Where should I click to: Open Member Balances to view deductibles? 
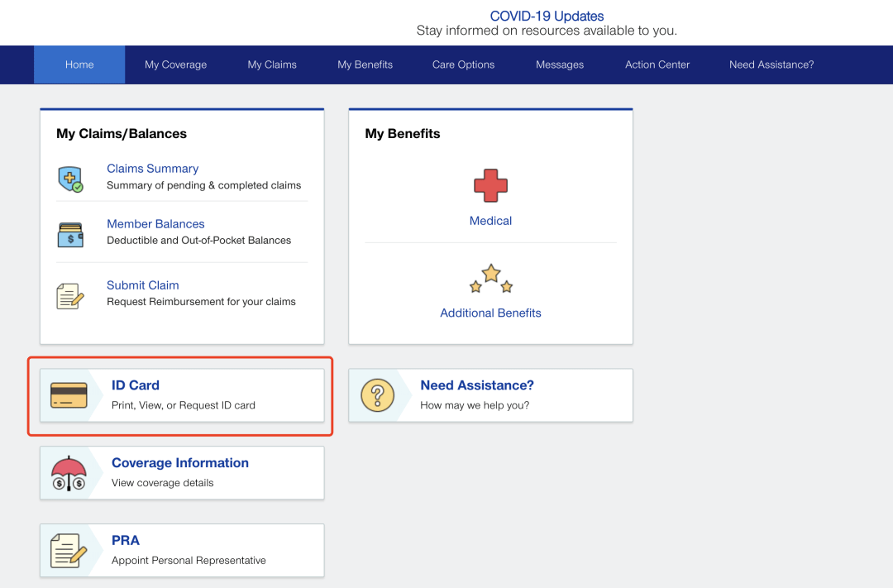[155, 223]
